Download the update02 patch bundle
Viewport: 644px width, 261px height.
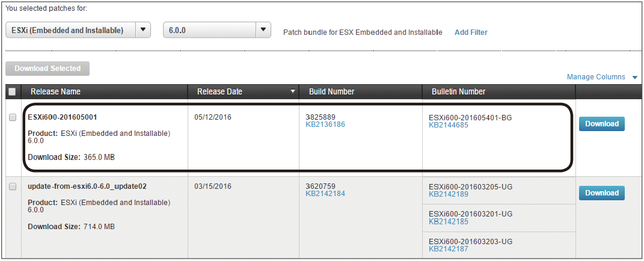[601, 193]
